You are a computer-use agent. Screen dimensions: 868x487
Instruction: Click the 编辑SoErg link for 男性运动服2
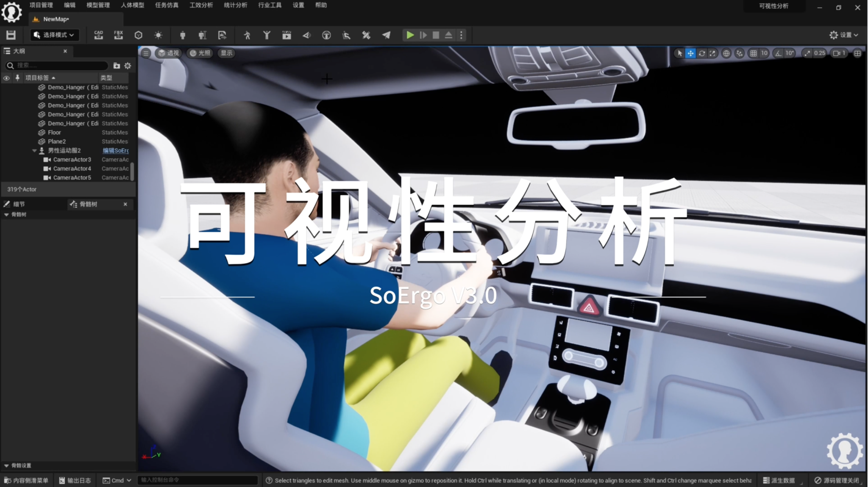[x=116, y=151]
